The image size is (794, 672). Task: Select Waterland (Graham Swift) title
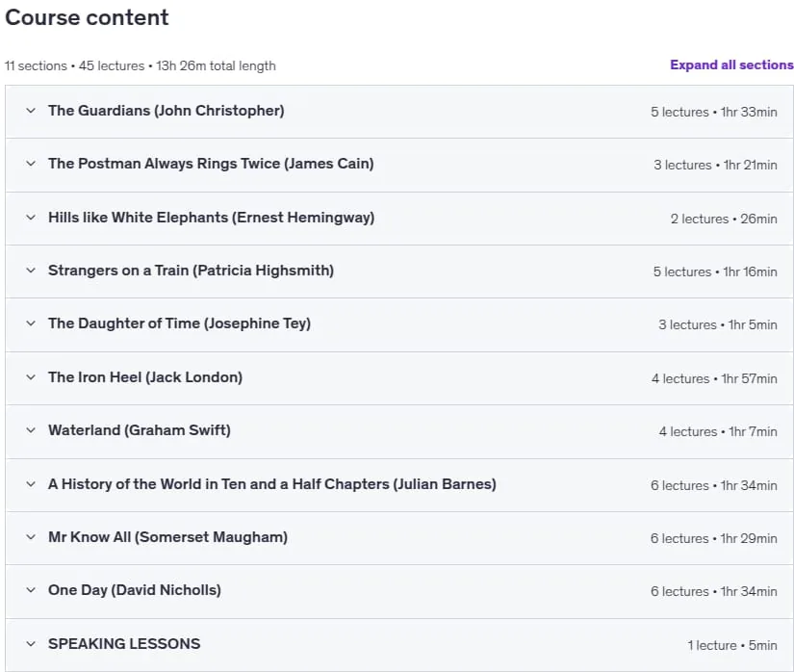click(140, 430)
